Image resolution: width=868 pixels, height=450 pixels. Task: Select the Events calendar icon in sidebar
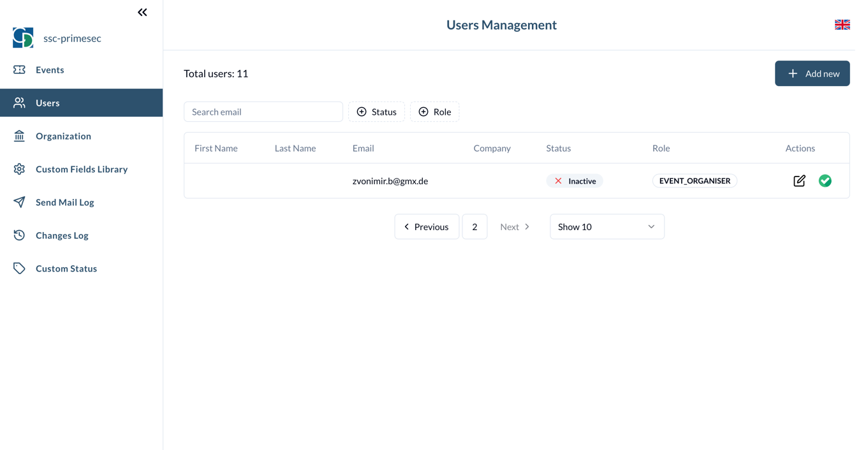coord(19,69)
